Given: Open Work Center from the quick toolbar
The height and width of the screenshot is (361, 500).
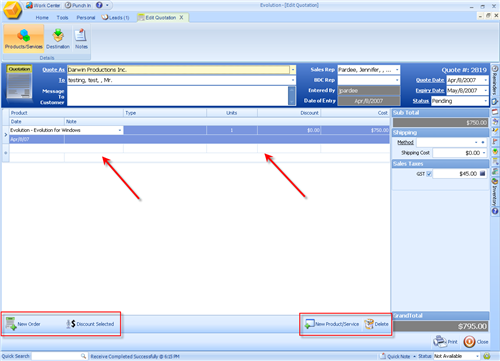Looking at the screenshot, I should (43, 5).
